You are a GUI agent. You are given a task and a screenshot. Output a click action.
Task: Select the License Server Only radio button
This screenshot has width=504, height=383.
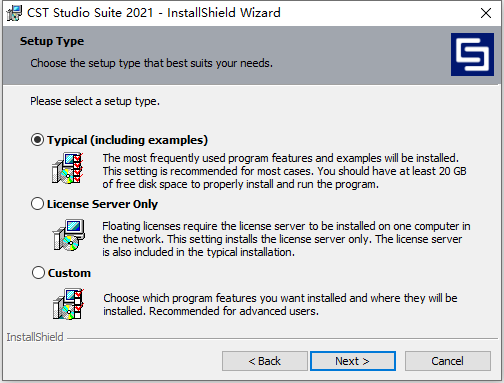click(37, 204)
